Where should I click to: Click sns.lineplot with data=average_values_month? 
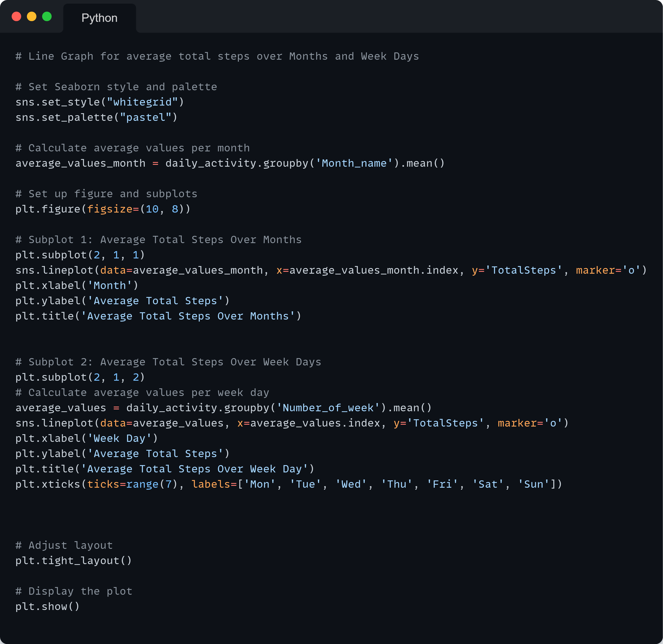point(331,270)
